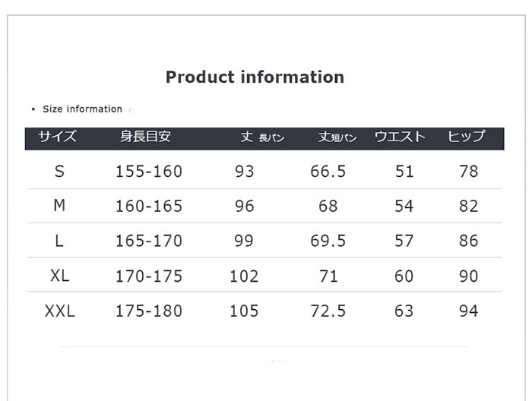Click the サイズ column header
Screen dimensions: 532x401
[58, 137]
